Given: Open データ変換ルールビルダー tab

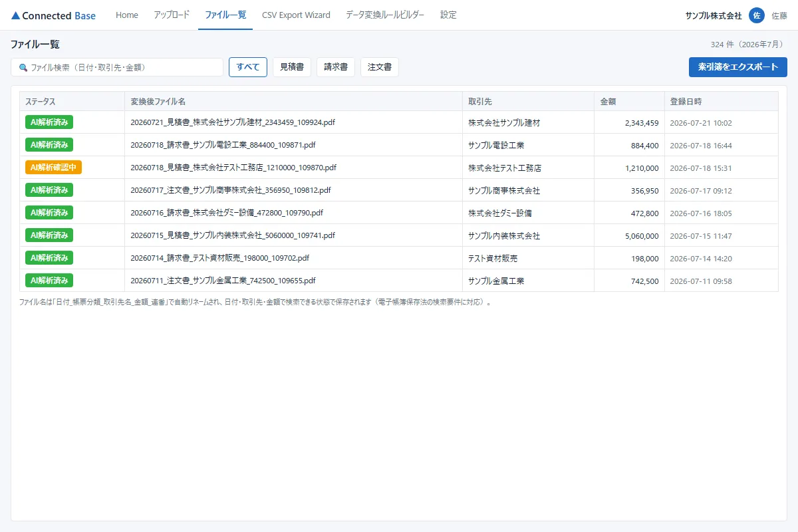Looking at the screenshot, I should (x=385, y=15).
